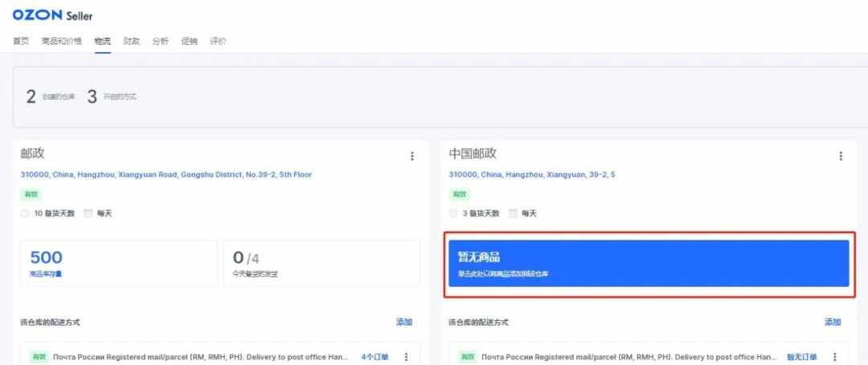Click 添加 for 邮政 delivery methods
Screen dimensions: 868x365
pyautogui.click(x=404, y=322)
